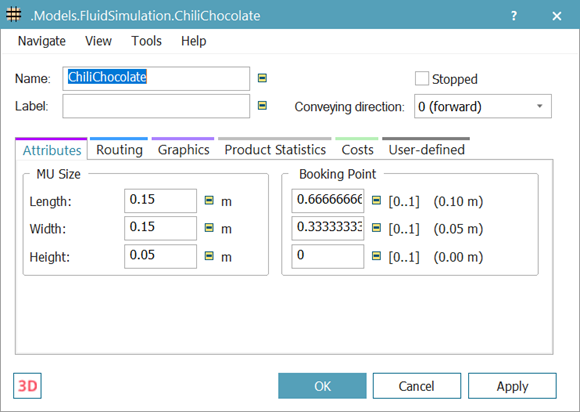Switch to the Routing tab
Viewport: 580px width, 412px height.
click(x=119, y=150)
